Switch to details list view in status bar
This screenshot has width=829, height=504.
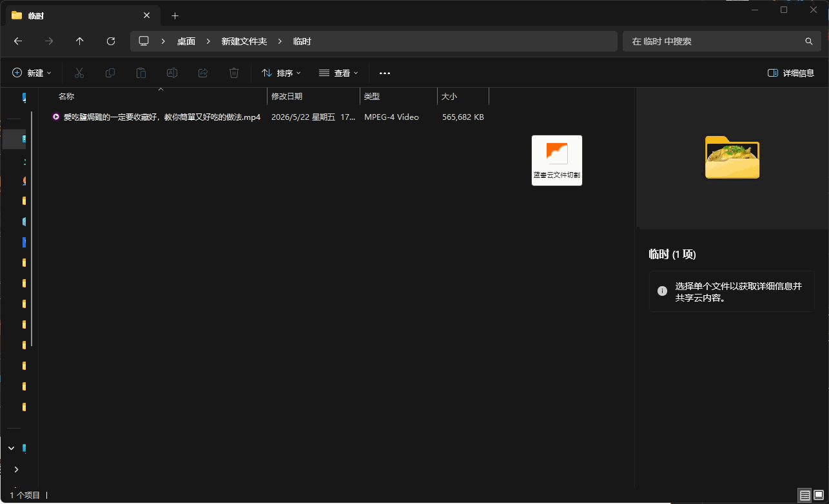[x=805, y=496]
